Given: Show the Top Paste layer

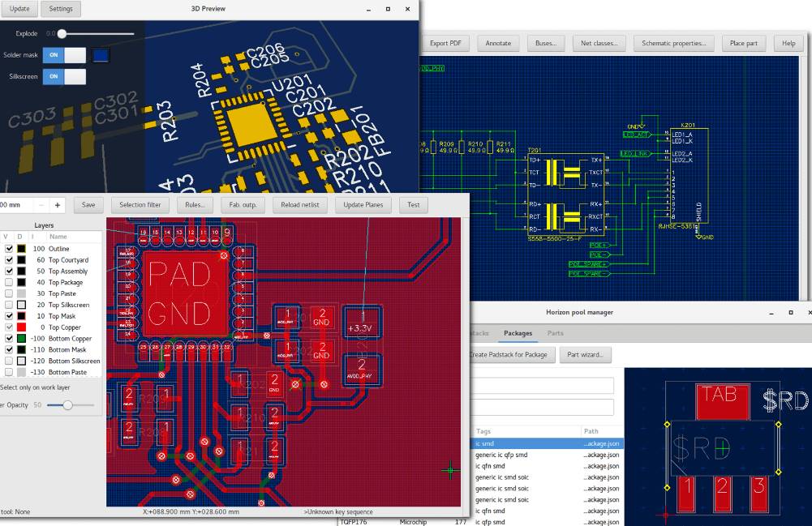Looking at the screenshot, I should [9, 293].
